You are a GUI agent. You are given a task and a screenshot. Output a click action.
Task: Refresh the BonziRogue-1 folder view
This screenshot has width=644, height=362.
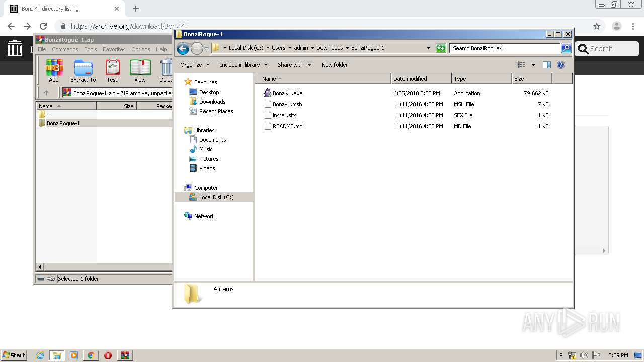441,48
